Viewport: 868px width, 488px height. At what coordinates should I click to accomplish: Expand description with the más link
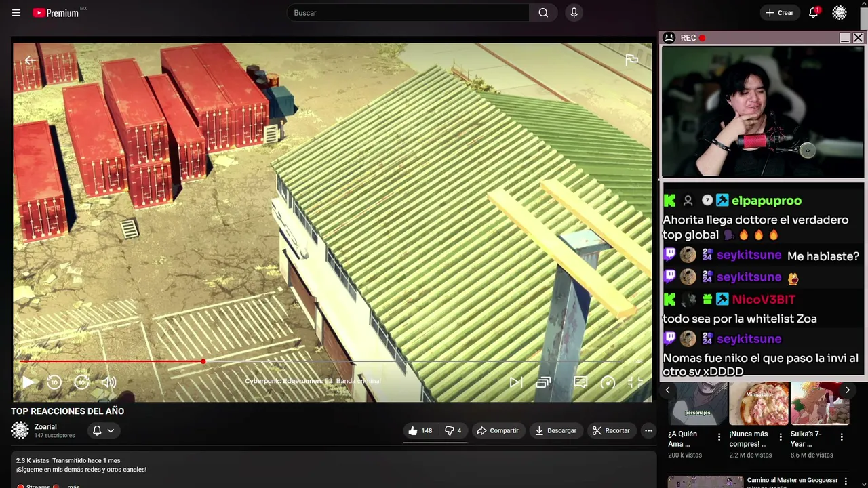pos(73,485)
